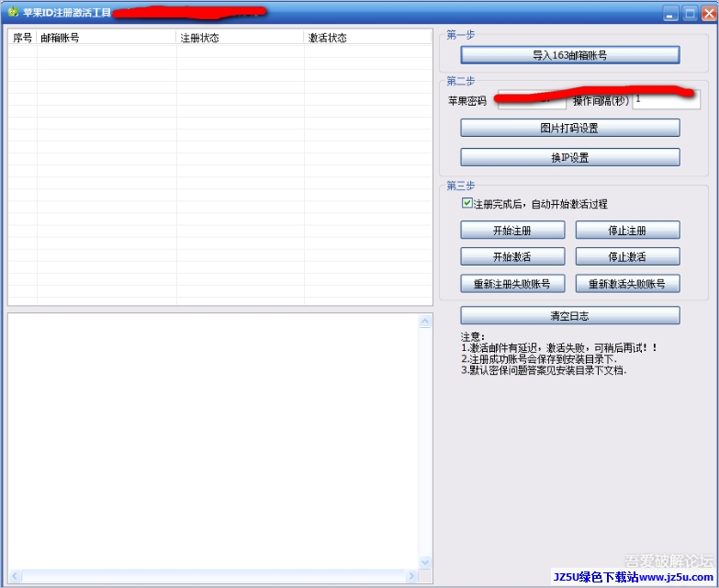719x588 pixels.
Task: Begin activation with 开始激活
Action: (512, 256)
